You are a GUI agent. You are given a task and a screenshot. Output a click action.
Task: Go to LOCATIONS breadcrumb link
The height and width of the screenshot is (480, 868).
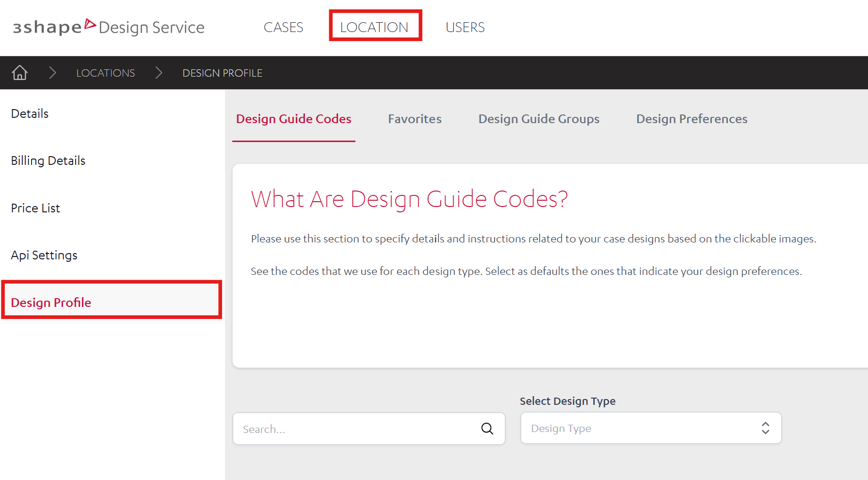106,73
